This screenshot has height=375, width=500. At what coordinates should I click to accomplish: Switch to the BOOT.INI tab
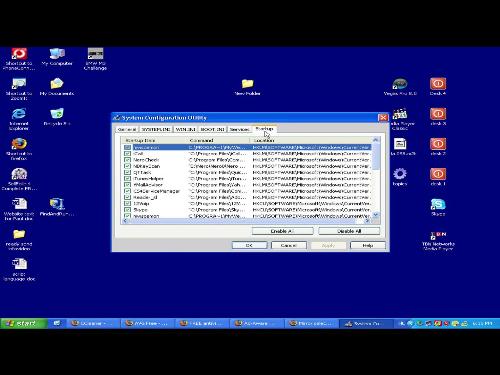[212, 129]
